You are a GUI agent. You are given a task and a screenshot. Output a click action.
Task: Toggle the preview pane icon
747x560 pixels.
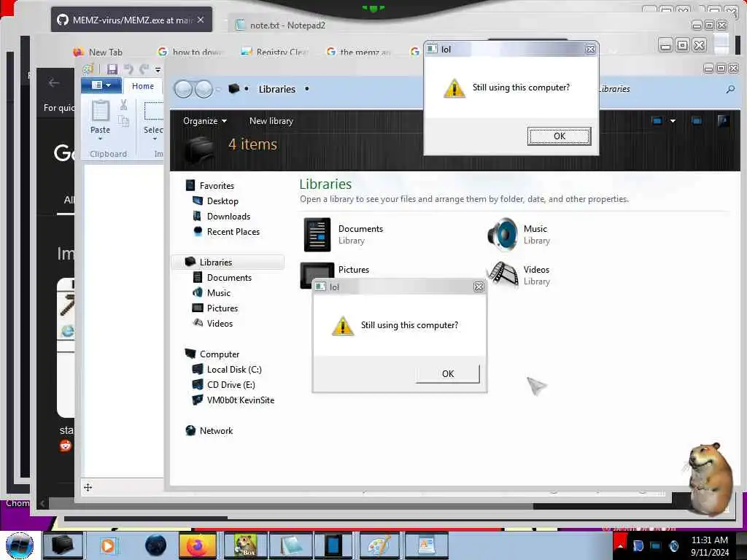[697, 121]
